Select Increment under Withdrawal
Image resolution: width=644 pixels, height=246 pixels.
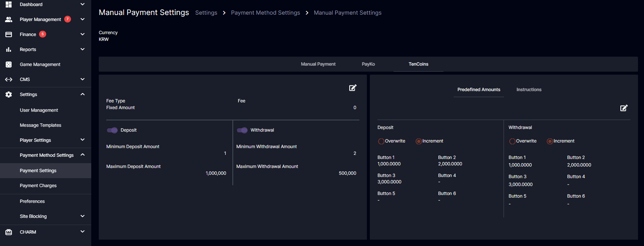coord(550,141)
